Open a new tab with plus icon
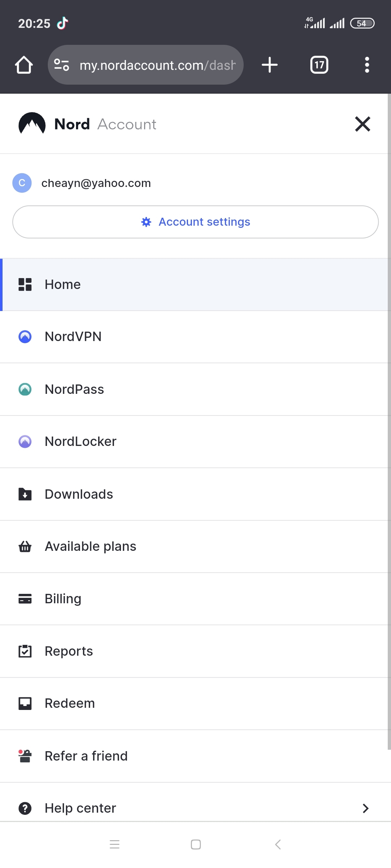 pos(269,65)
